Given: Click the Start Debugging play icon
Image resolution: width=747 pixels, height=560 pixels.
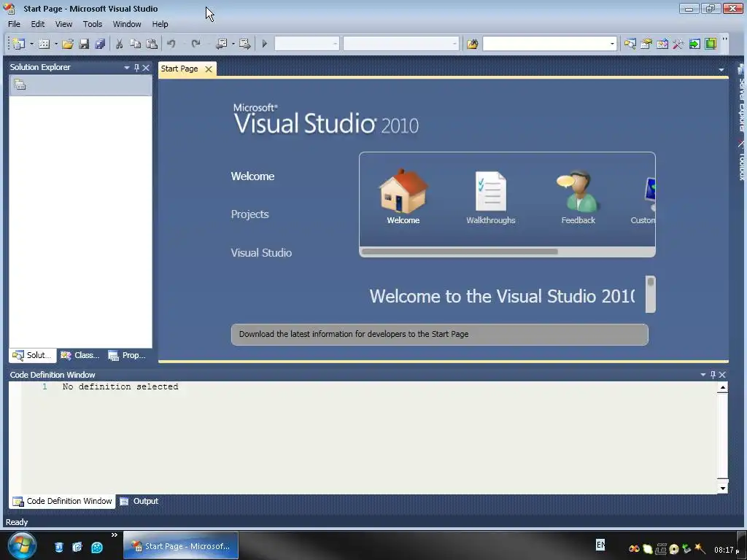Looking at the screenshot, I should click(264, 44).
